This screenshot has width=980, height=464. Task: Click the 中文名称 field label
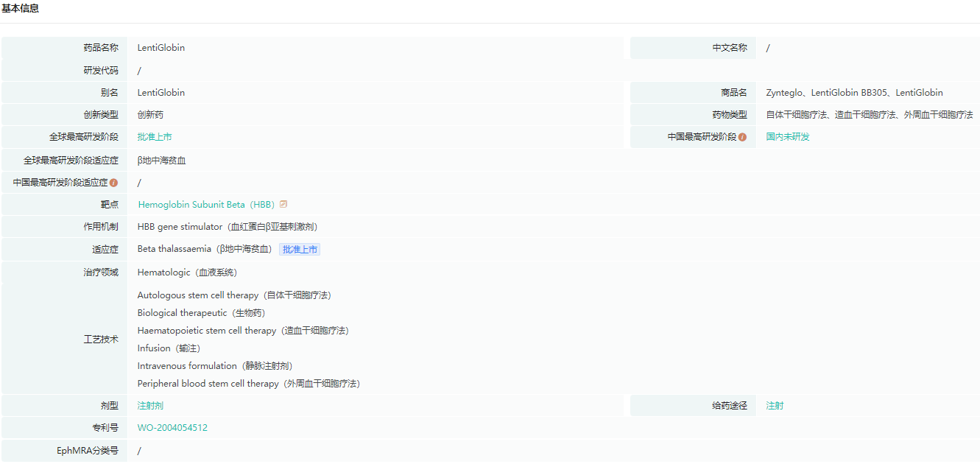(x=730, y=48)
